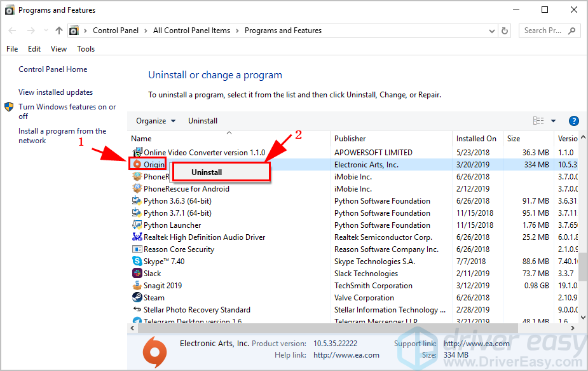
Task: Open the View menu
Action: coord(58,49)
